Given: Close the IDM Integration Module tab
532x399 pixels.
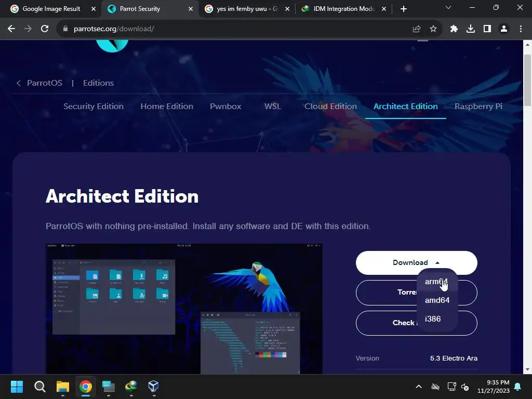Looking at the screenshot, I should click(384, 9).
